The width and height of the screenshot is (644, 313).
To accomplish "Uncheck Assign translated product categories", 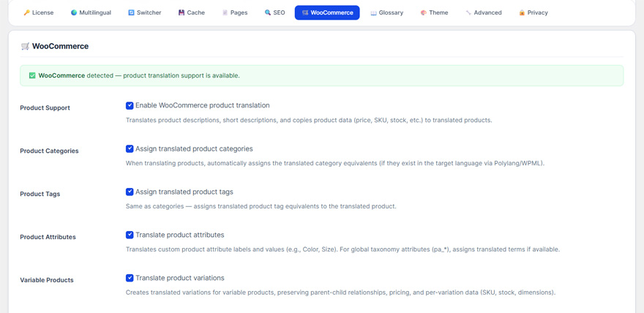I will click(x=130, y=148).
